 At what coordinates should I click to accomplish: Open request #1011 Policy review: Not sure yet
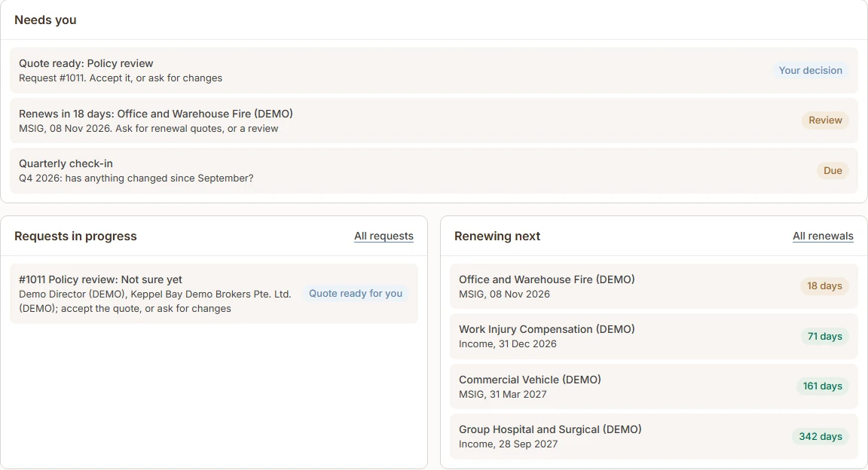click(x=214, y=294)
